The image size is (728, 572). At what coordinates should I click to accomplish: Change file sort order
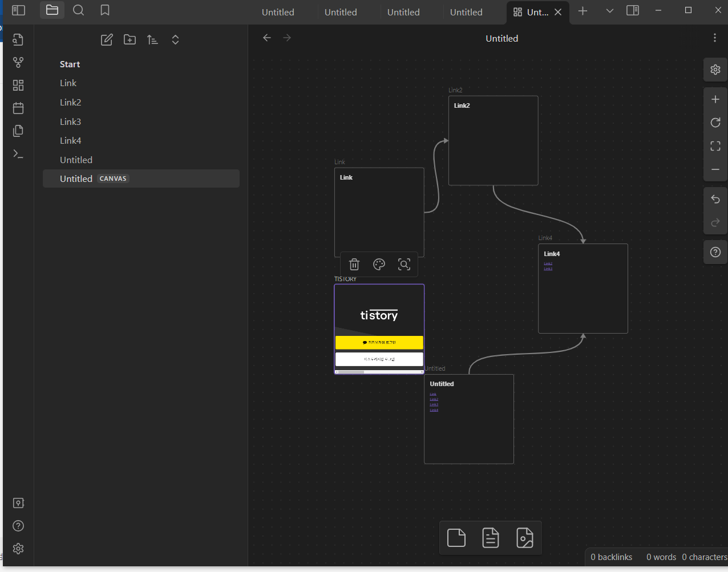pos(152,39)
